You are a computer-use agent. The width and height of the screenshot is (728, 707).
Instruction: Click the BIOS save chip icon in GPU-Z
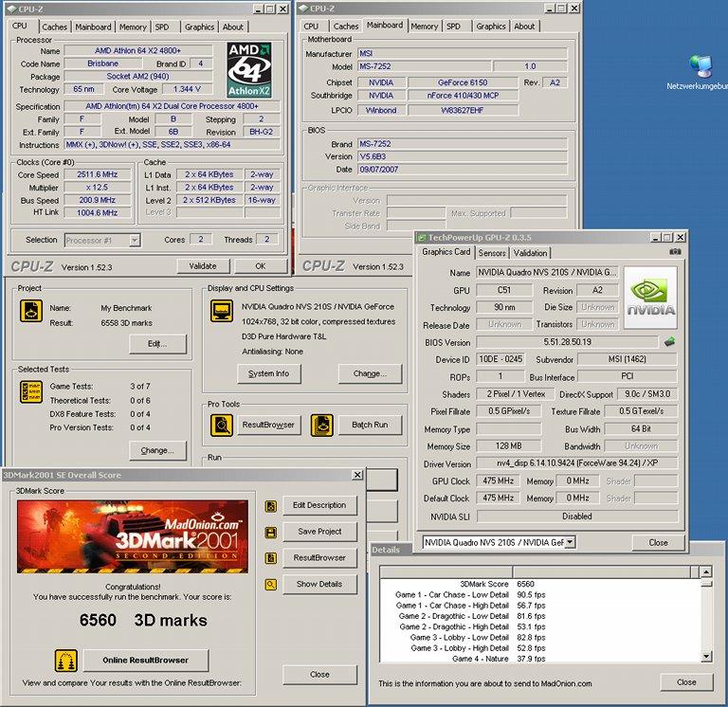[669, 342]
